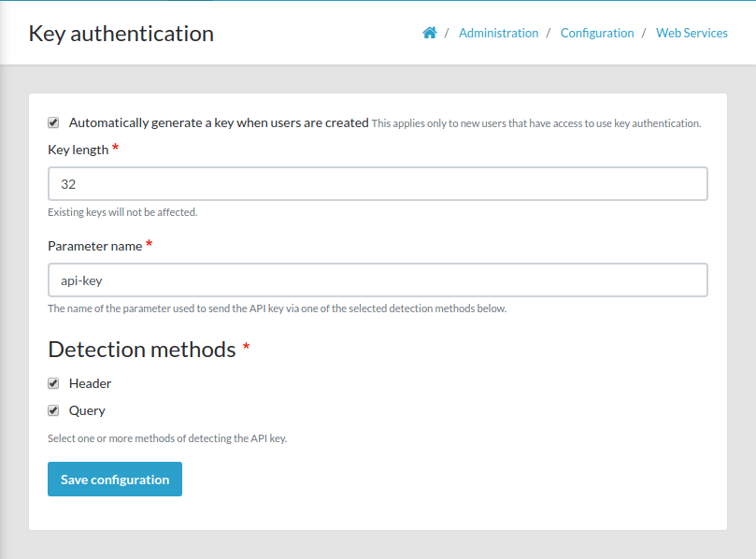Click the Key authentication page heading
Viewport: 756px width, 559px height.
[x=121, y=33]
